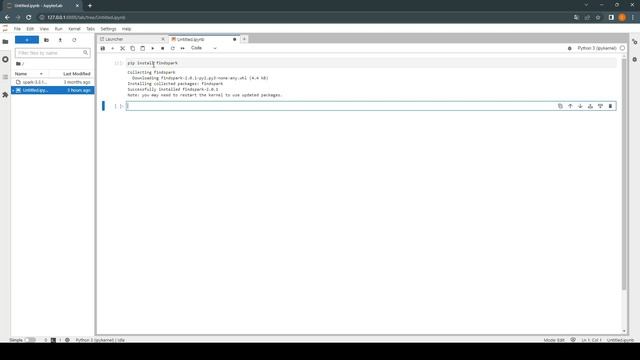Insert a cell below with plus icon
This screenshot has height=360, width=640.
click(x=113, y=48)
